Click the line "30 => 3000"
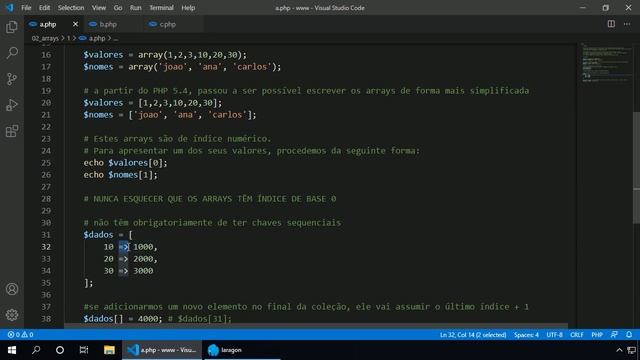Viewport: 640px width, 360px height. pyautogui.click(x=128, y=271)
